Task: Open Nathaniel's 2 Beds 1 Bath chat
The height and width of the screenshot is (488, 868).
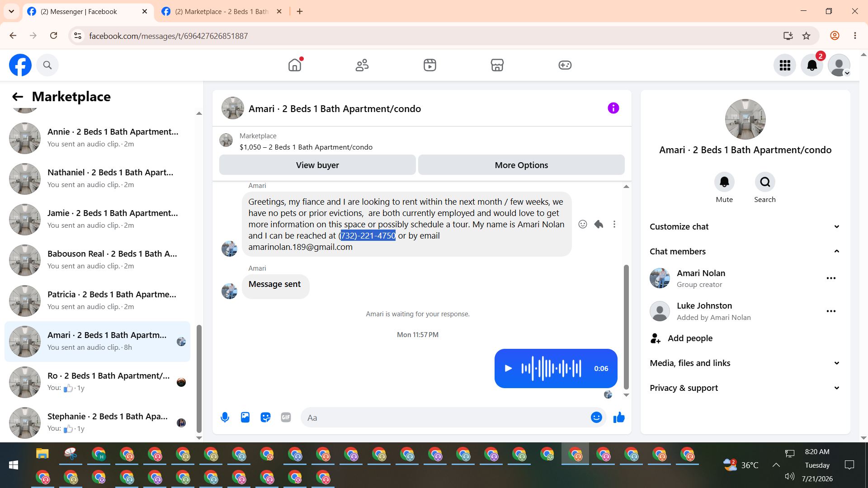Action: click(x=97, y=178)
